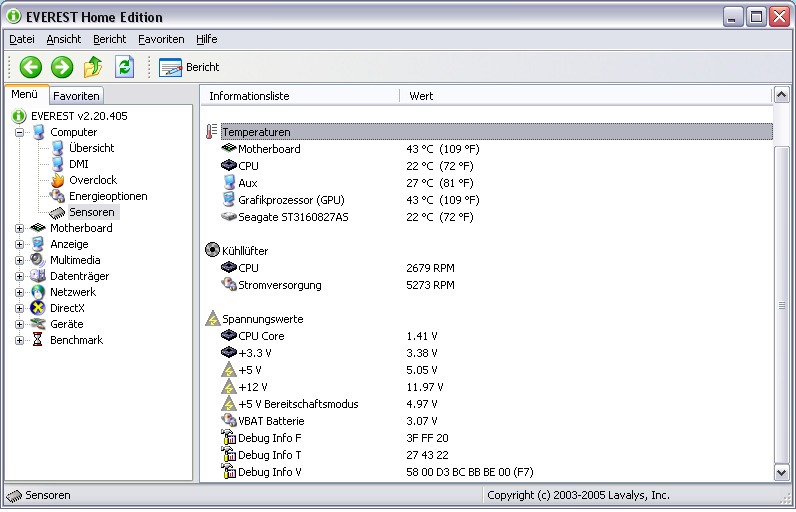Image resolution: width=796 pixels, height=512 pixels.
Task: Sort by the Informationsliste column header
Action: (300, 96)
